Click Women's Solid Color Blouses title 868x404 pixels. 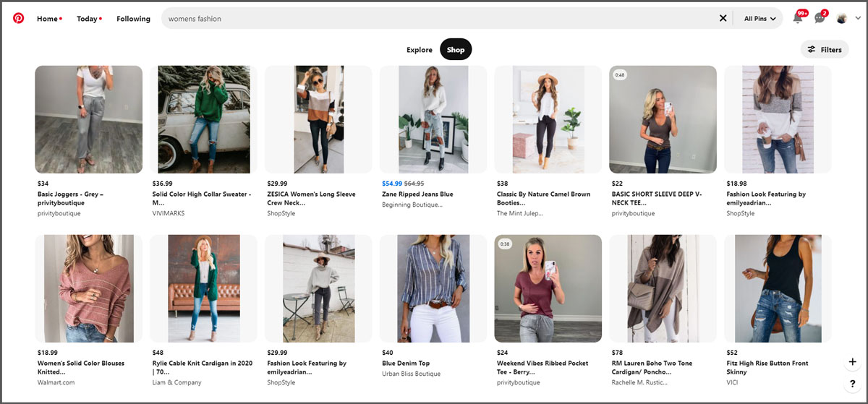80,368
